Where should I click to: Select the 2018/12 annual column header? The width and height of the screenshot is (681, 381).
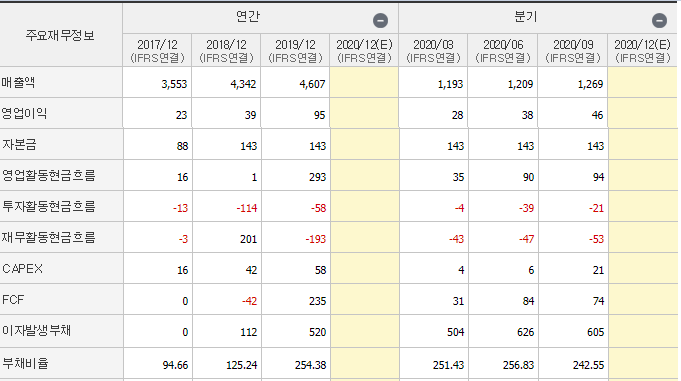point(226,50)
